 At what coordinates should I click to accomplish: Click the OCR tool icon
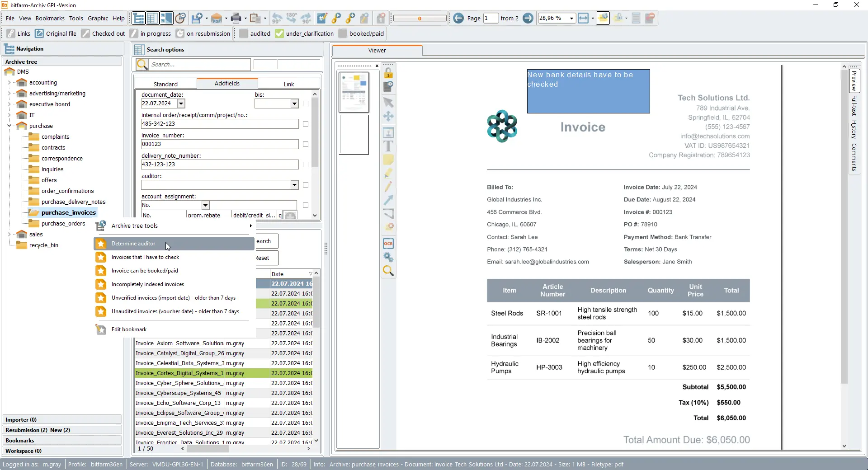(388, 244)
